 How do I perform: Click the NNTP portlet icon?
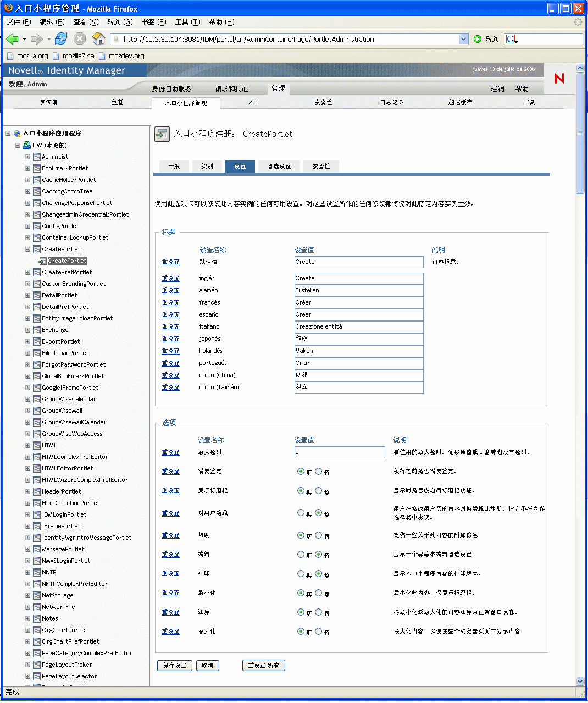[37, 572]
